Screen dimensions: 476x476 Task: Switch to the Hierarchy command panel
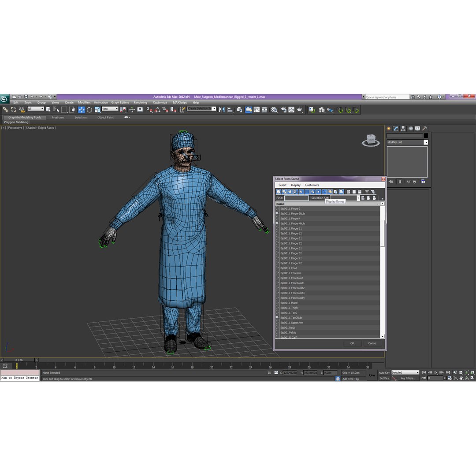click(x=403, y=128)
